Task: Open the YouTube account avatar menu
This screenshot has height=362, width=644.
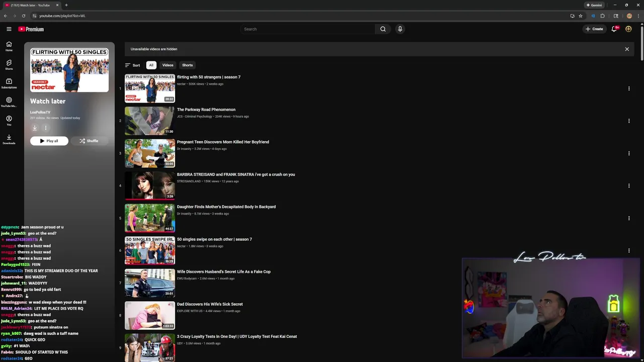Action: point(628,29)
